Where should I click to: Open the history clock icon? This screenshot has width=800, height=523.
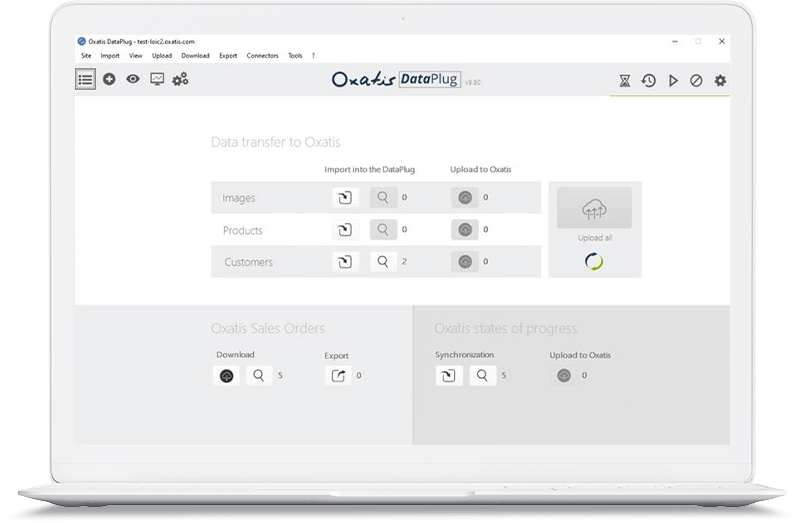coord(648,81)
